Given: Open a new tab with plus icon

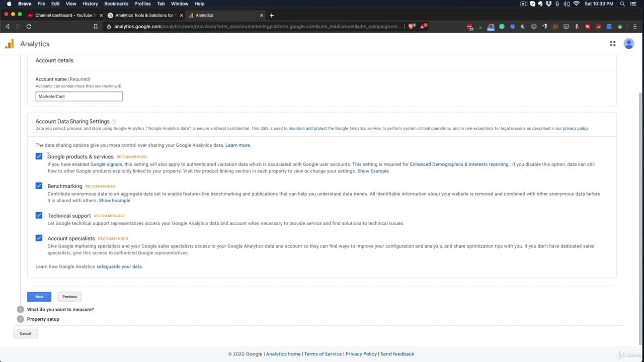Looking at the screenshot, I should point(272,15).
